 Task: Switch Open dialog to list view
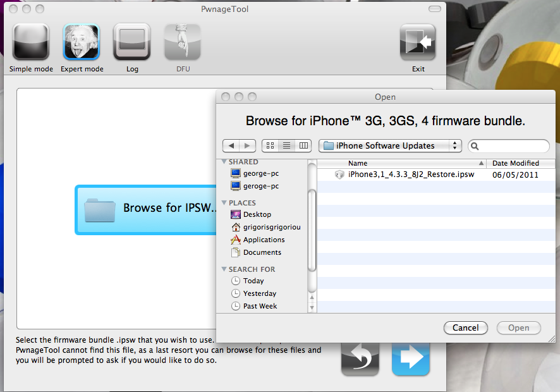tap(287, 146)
